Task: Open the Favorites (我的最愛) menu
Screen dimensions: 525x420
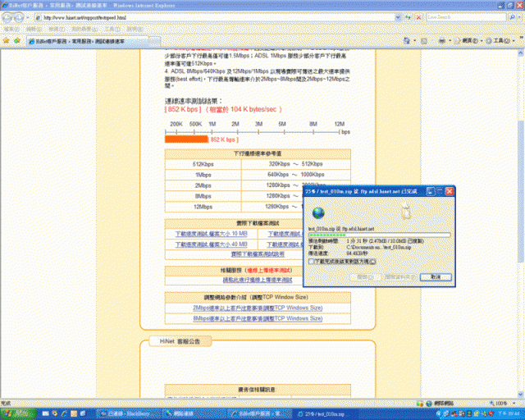Action: coord(84,30)
